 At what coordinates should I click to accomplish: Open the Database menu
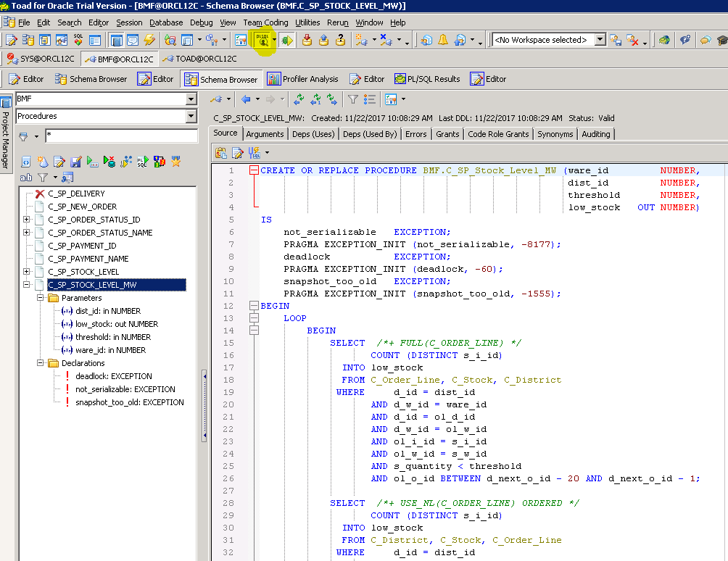pyautogui.click(x=166, y=22)
